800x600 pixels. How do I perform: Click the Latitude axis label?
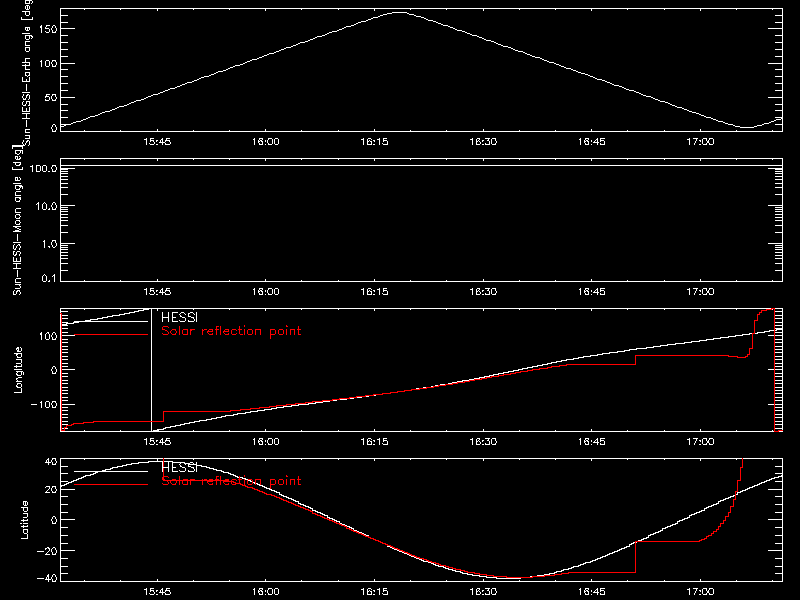coord(24,520)
